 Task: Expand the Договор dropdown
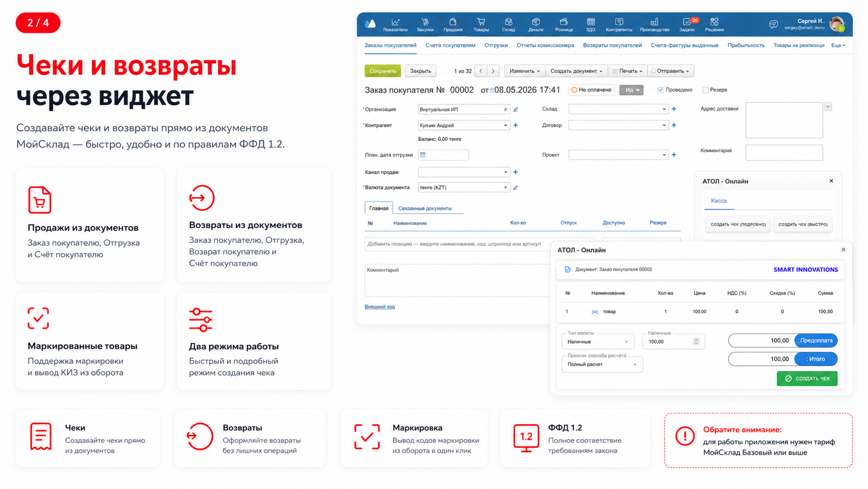(618, 125)
